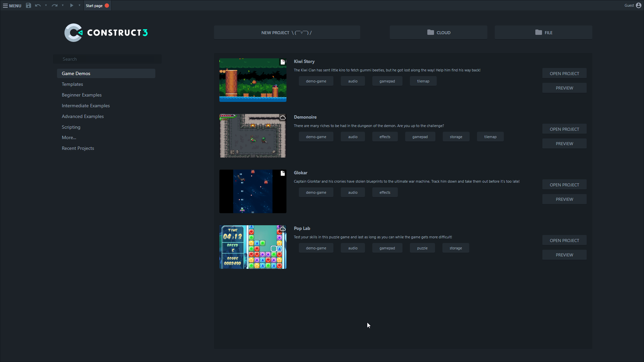Click the Save project icon
Viewport: 644px width, 362px height.
coord(29,5)
